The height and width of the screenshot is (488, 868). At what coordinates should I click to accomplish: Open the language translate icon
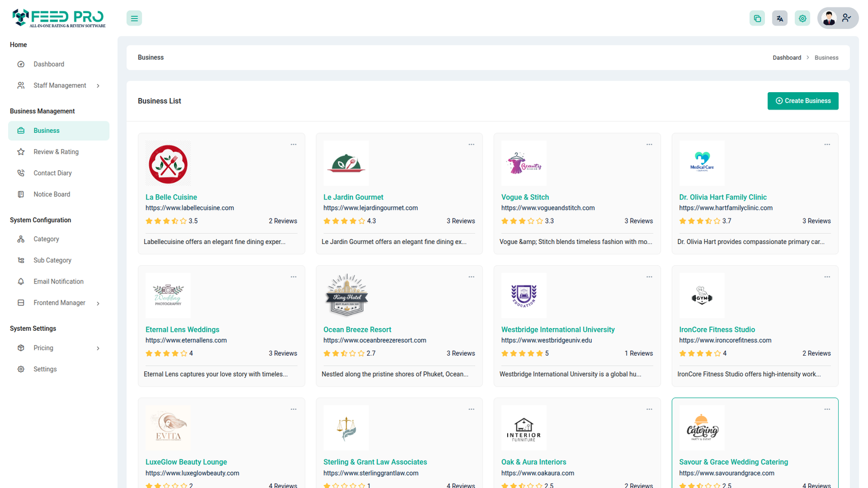tap(780, 18)
